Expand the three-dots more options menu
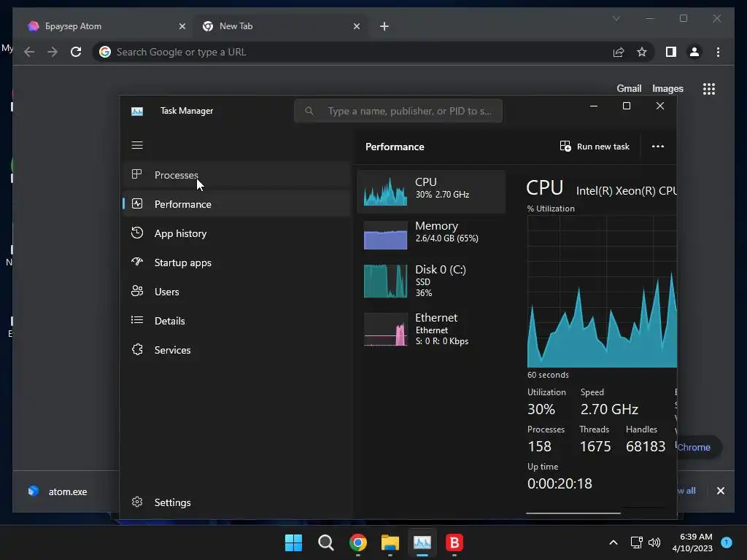The image size is (747, 560). [x=658, y=147]
